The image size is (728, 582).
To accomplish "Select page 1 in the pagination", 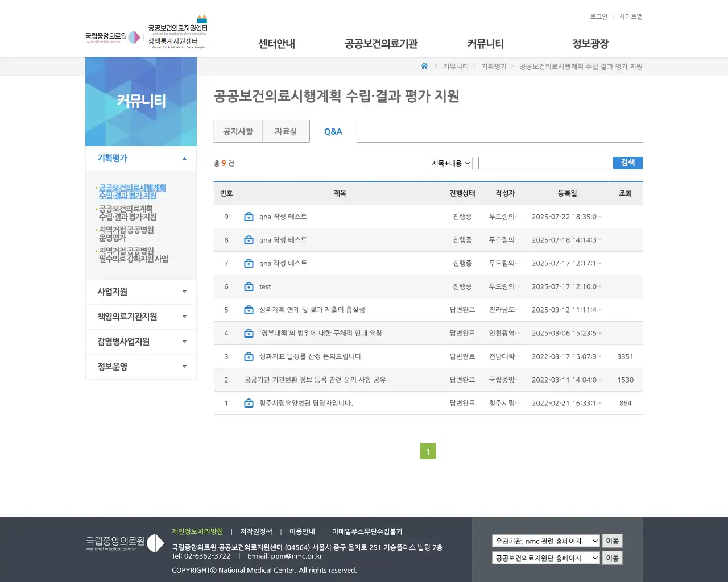I will 428,451.
